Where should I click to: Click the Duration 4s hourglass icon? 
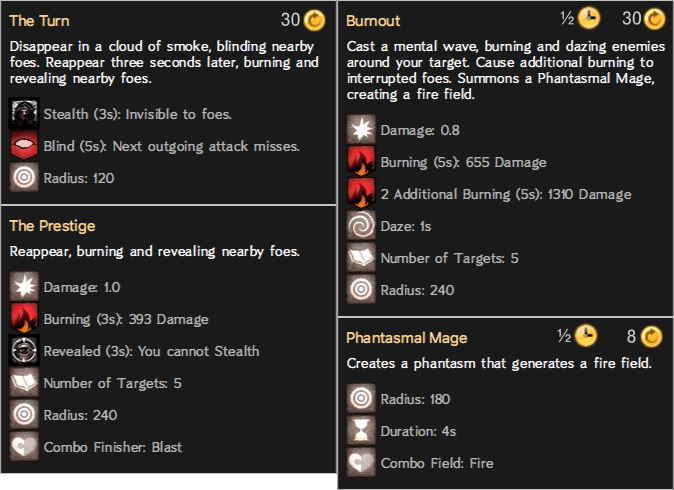tap(361, 431)
